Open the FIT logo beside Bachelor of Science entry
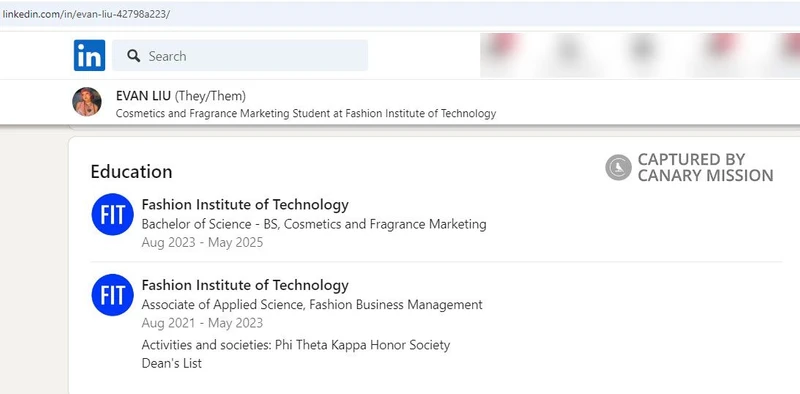This screenshot has height=394, width=800. (x=112, y=214)
